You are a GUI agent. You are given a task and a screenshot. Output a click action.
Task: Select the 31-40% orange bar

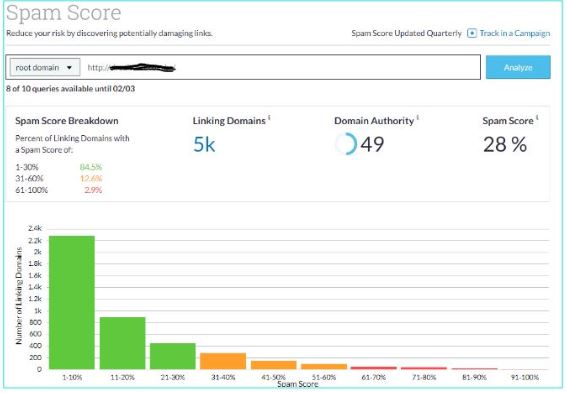pyautogui.click(x=223, y=361)
